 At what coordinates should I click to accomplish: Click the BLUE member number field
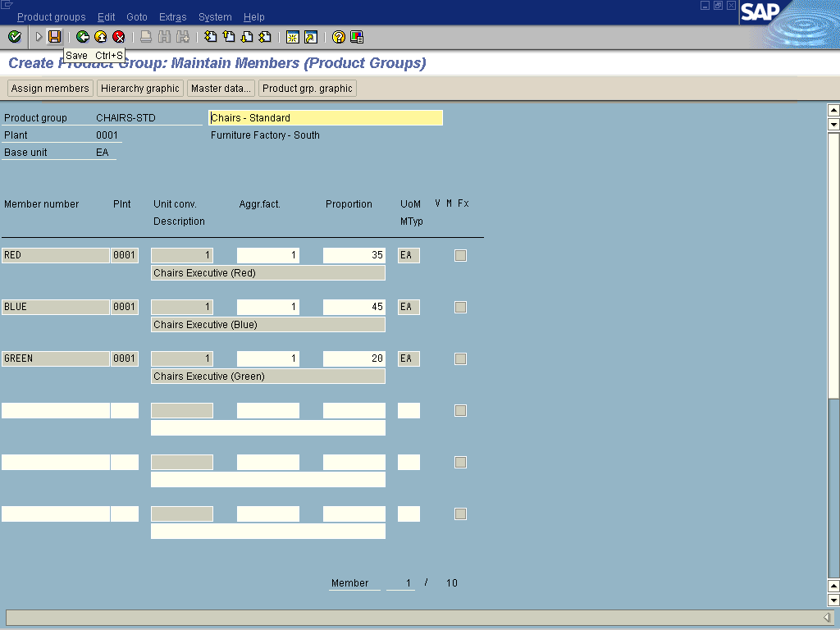point(56,307)
